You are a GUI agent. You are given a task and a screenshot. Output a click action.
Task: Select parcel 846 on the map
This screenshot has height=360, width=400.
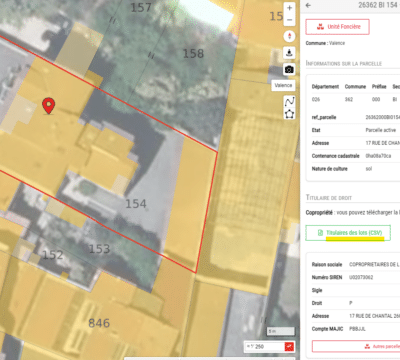point(99,323)
